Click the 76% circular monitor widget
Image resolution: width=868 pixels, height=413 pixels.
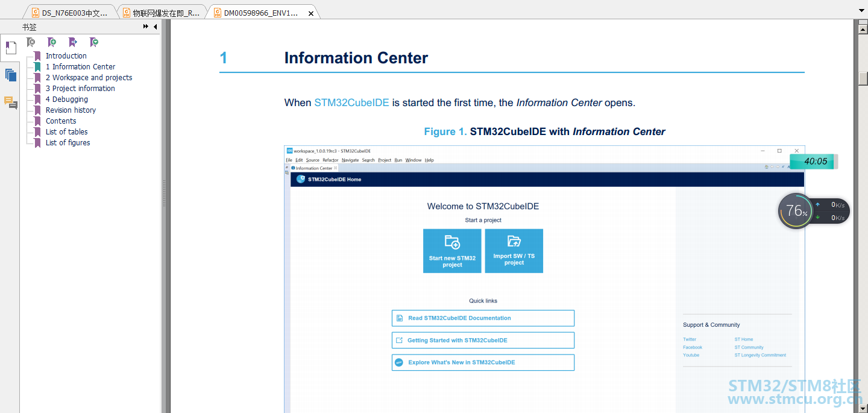[796, 211]
